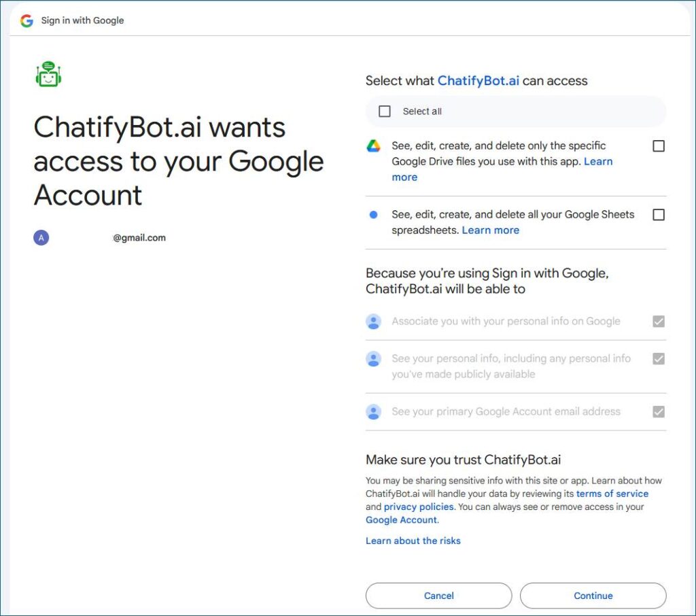Enable Google Sheets spreadsheets access checkbox
Screen dimensions: 696x616
[x=658, y=215]
